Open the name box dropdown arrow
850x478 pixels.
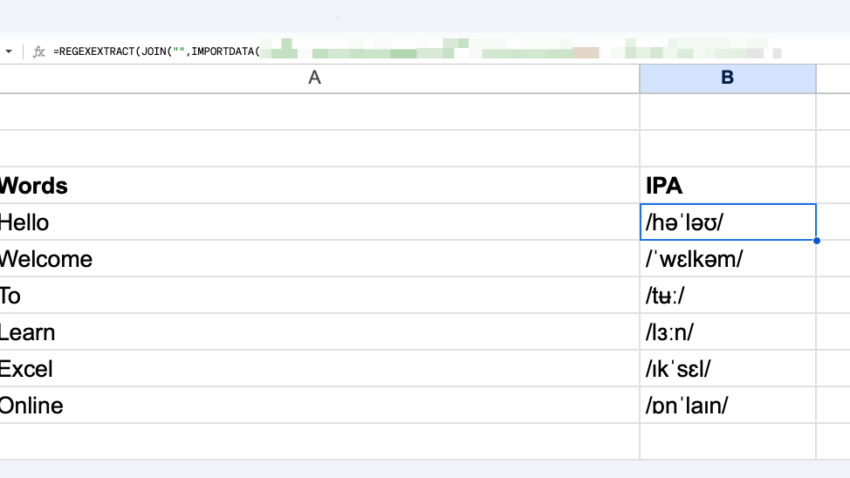[x=9, y=51]
